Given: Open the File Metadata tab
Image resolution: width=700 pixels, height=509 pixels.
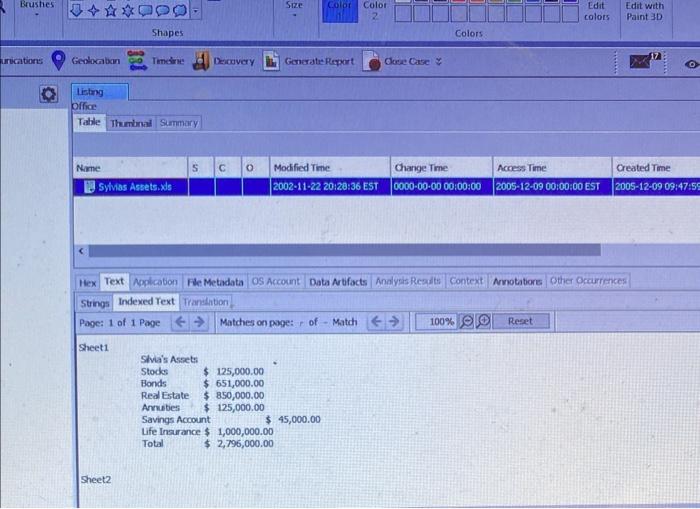Looking at the screenshot, I should [215, 282].
